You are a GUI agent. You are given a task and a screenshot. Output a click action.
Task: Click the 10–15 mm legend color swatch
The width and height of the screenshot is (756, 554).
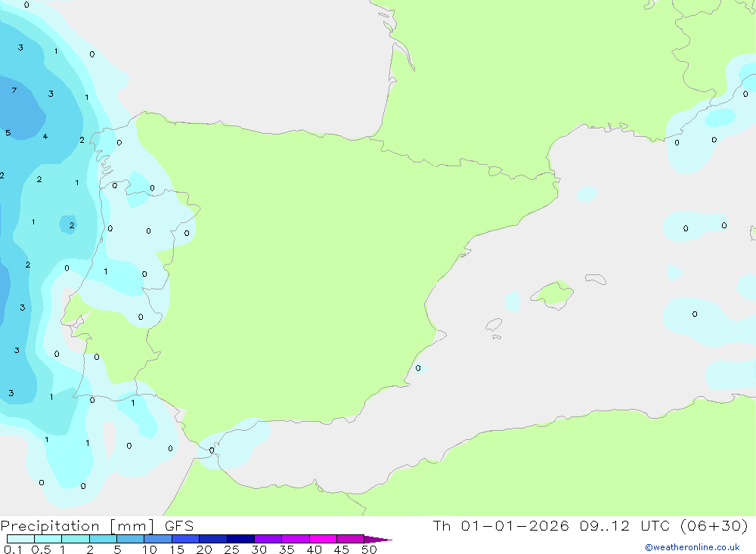click(x=158, y=539)
